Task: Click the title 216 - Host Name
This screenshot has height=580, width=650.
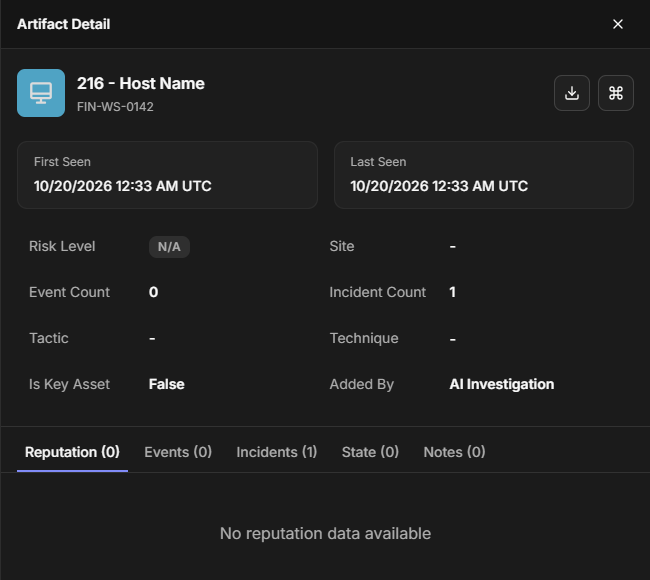Action: click(x=141, y=83)
